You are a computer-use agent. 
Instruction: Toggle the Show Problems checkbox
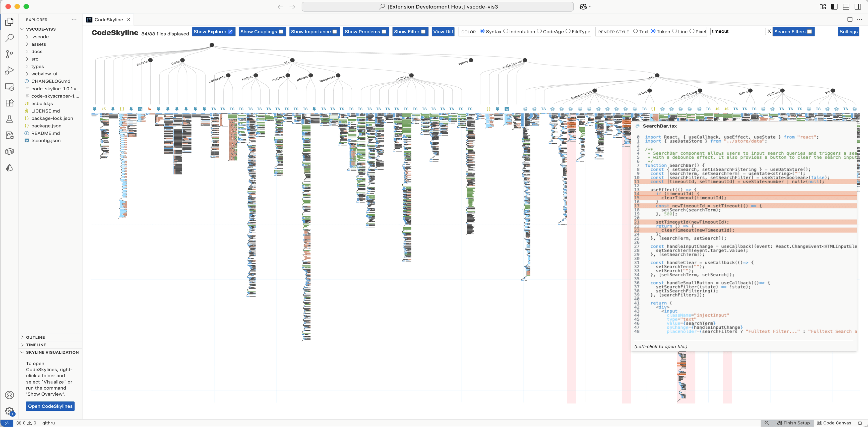tap(384, 32)
